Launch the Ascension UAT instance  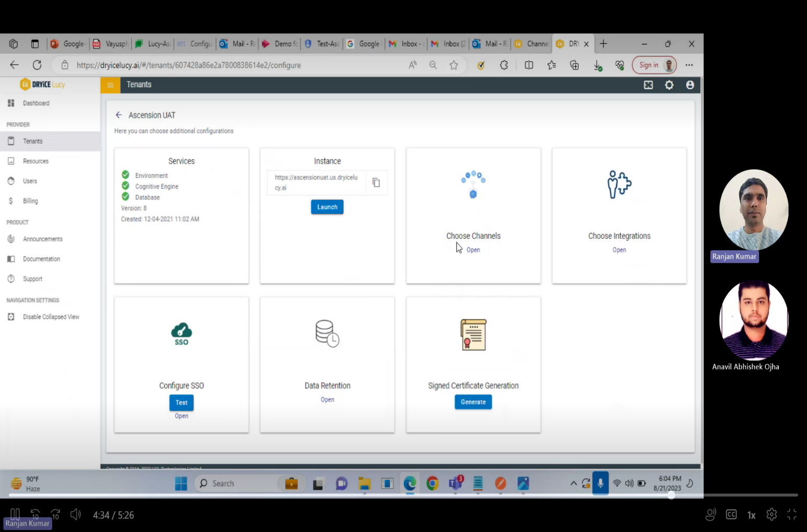pos(327,207)
